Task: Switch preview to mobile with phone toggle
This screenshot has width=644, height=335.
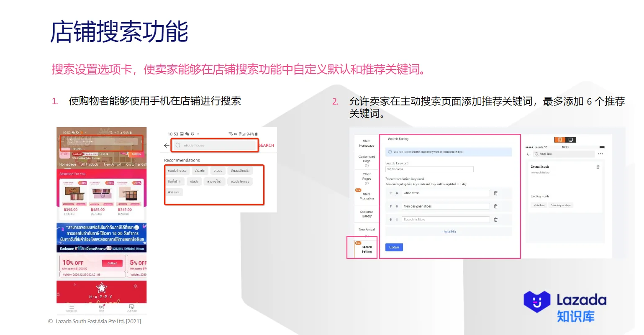Action: pyautogui.click(x=560, y=140)
